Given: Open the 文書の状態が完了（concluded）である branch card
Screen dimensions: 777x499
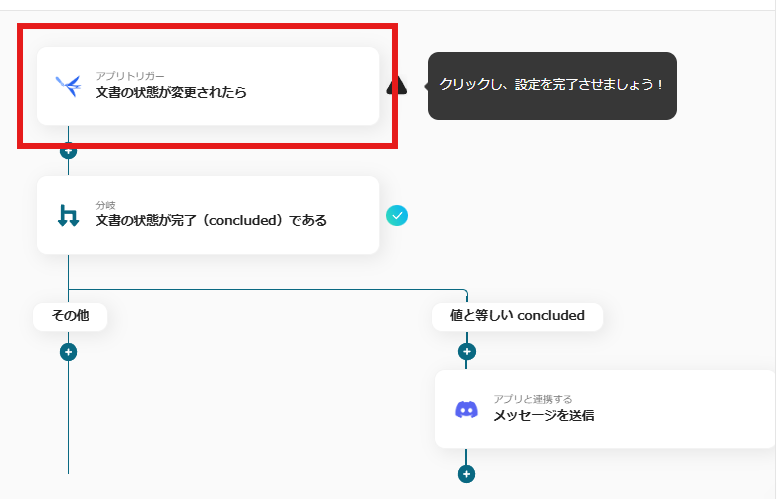Looking at the screenshot, I should (208, 215).
